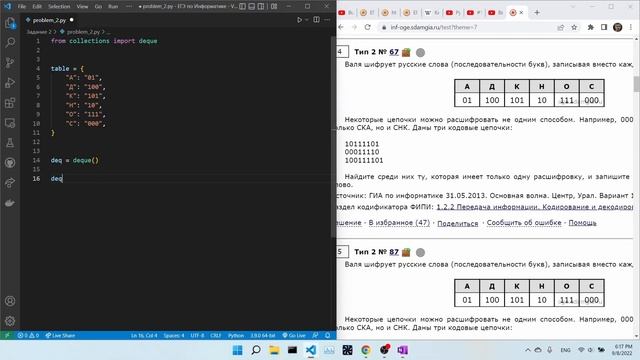Open the Docker whale view
640x360 pixels.
pos(10,202)
